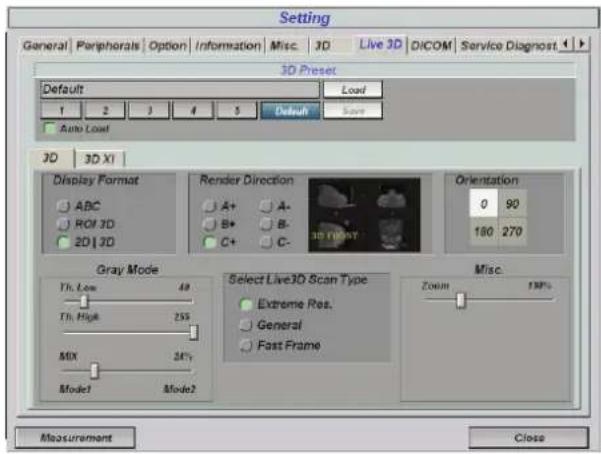The height and width of the screenshot is (454, 601).
Task: Open the Option tab
Action: (x=167, y=46)
